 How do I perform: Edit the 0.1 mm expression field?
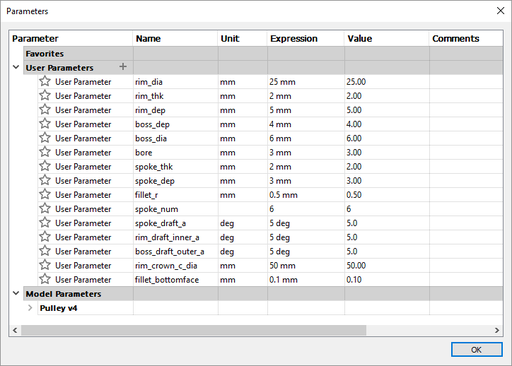pos(306,280)
